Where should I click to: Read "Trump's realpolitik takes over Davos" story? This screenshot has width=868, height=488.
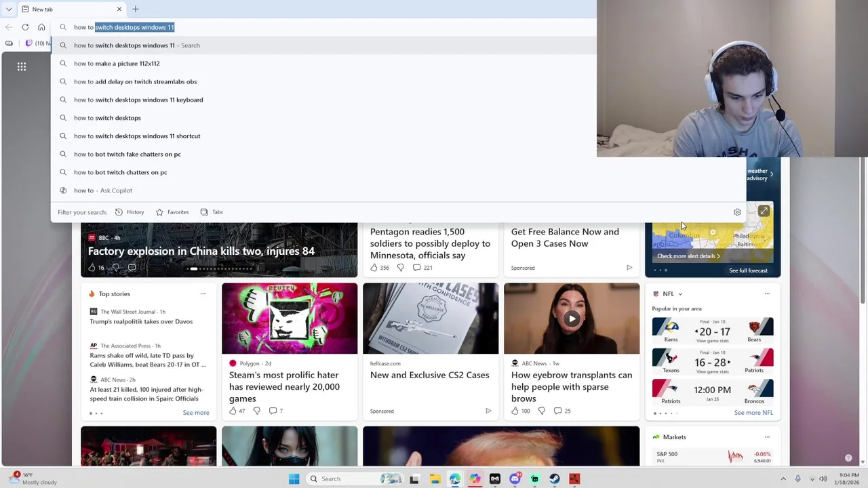[x=141, y=321]
